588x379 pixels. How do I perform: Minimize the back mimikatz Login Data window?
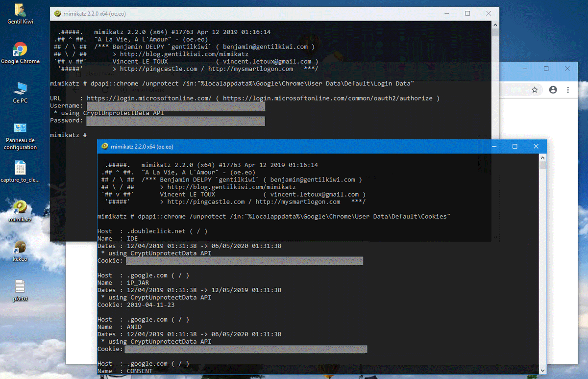446,14
